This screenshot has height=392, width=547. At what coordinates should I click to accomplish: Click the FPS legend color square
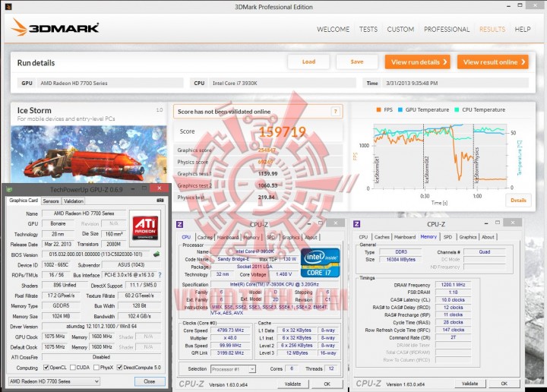tap(378, 110)
